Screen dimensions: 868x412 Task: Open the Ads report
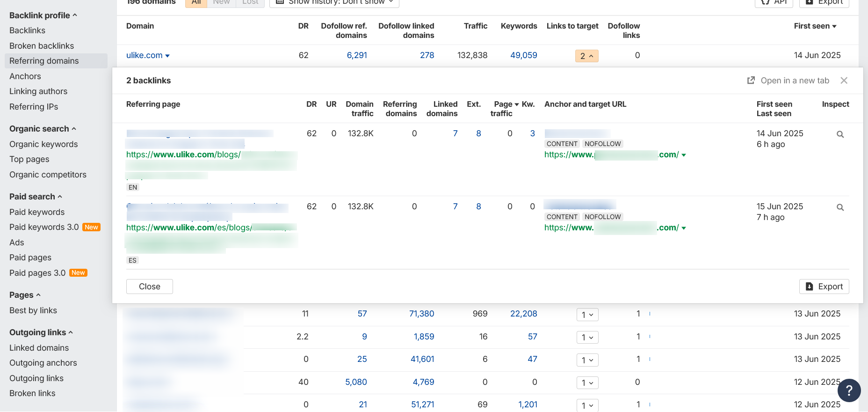coord(17,243)
